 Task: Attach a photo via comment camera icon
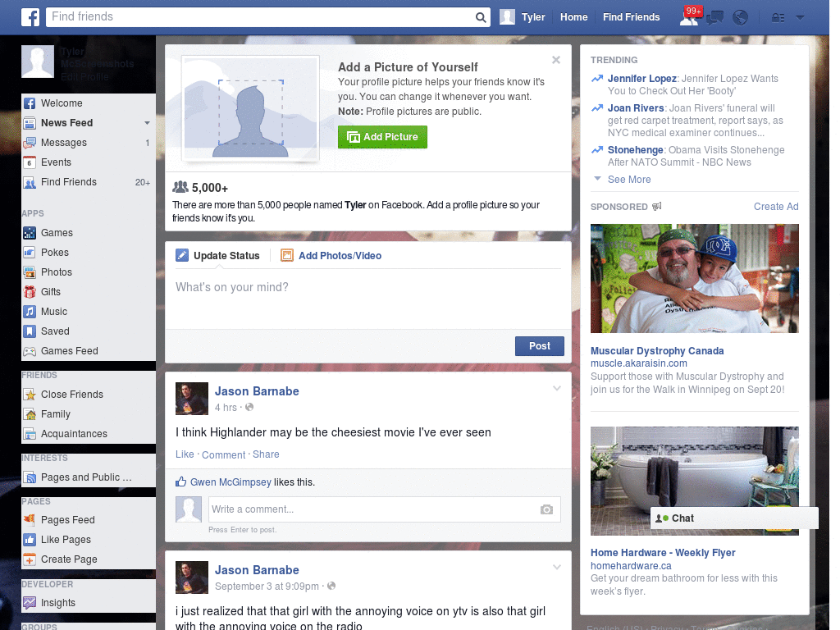point(546,509)
